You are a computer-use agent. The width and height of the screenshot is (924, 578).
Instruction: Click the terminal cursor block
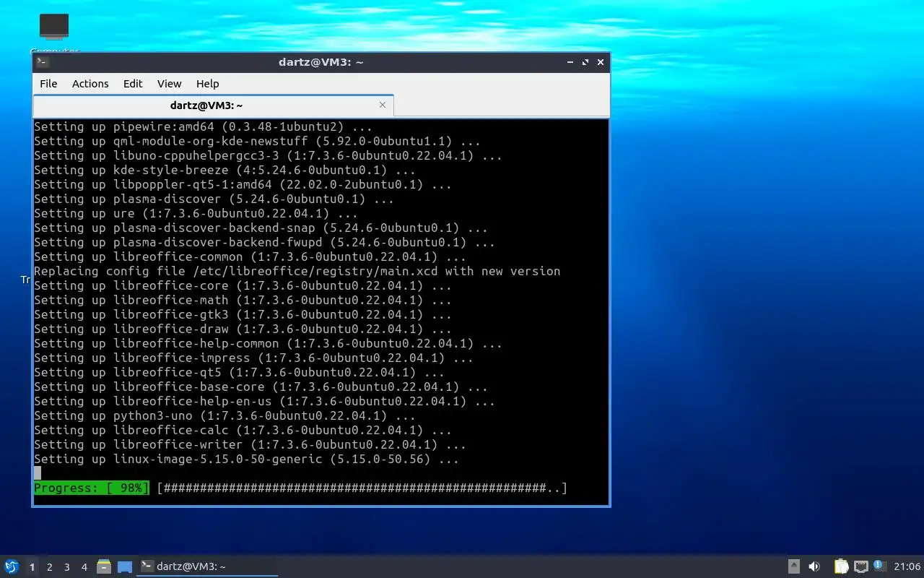(x=38, y=473)
